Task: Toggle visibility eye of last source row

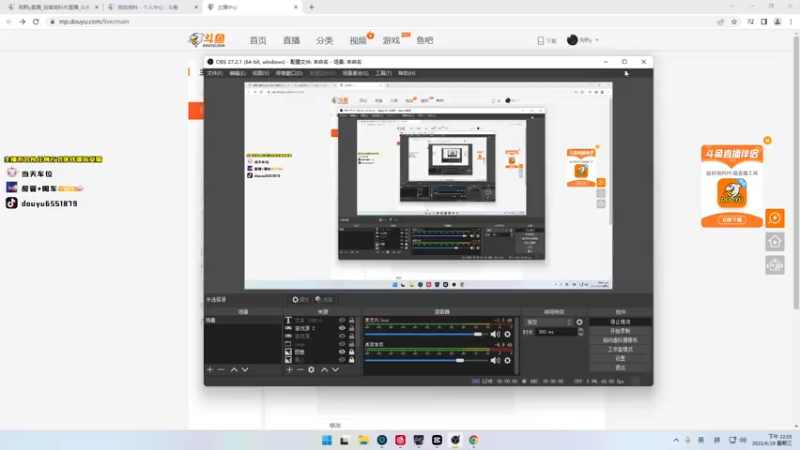Action: click(x=342, y=360)
